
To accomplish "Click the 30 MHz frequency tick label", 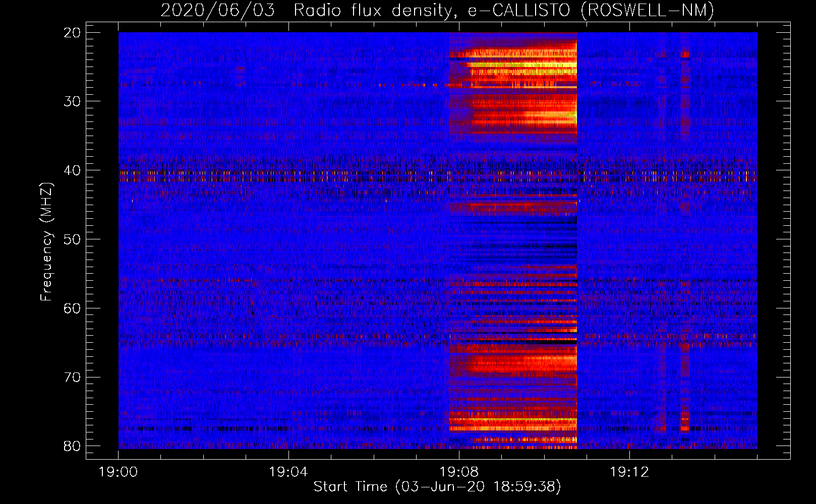I will point(73,101).
